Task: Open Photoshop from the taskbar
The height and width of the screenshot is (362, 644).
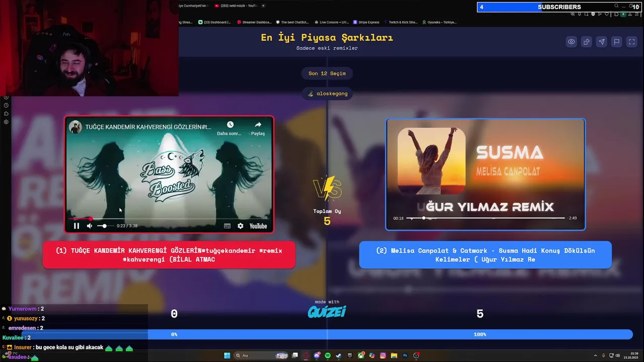Action: (405, 355)
